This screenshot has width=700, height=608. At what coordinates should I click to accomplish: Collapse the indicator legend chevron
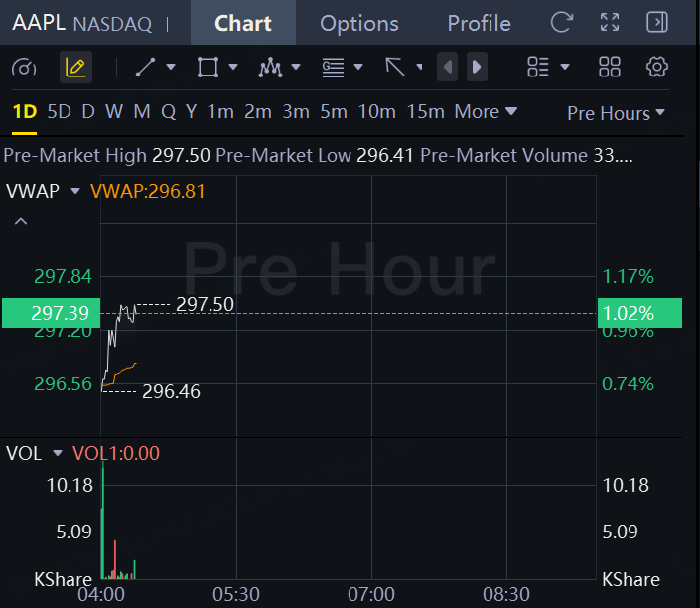pyautogui.click(x=21, y=221)
